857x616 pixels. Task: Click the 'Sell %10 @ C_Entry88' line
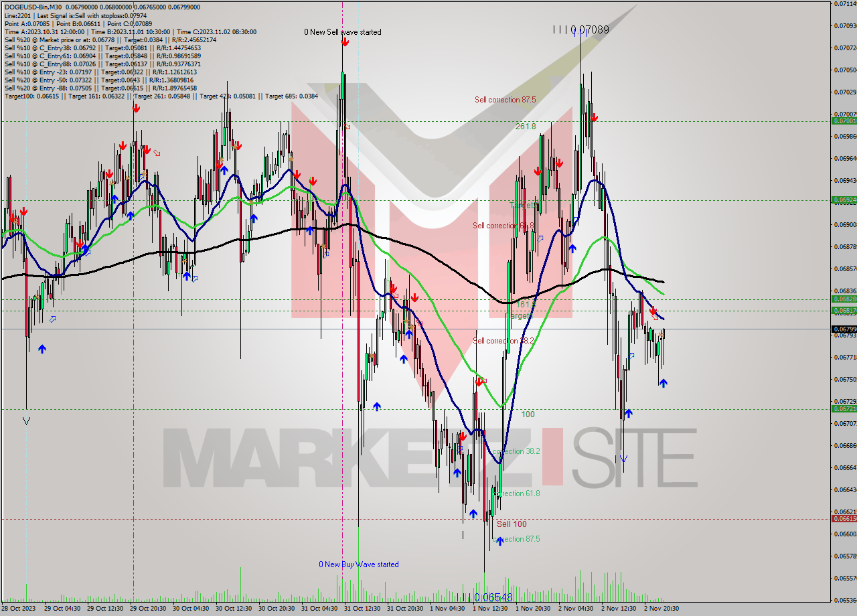(x=102, y=64)
